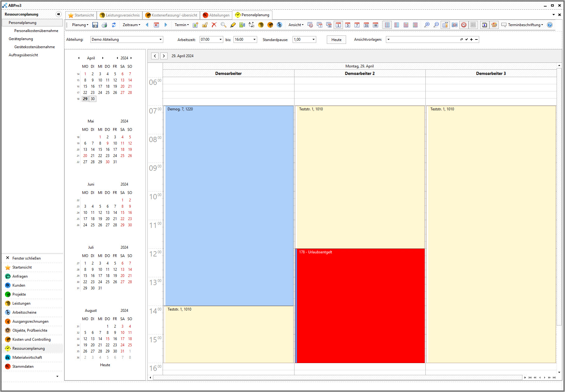Click the zoom in icon

tap(427, 25)
